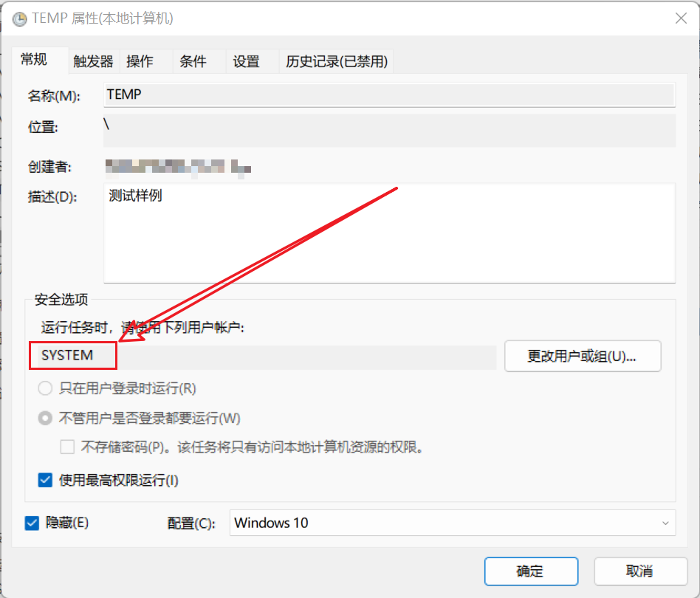This screenshot has width=700, height=598.
Task: Confirm with the 确定 button
Action: (x=530, y=571)
